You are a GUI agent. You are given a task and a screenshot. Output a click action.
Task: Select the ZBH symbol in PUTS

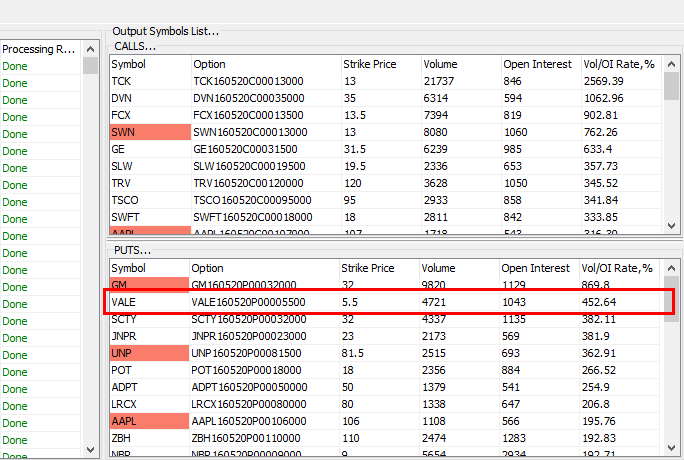121,438
